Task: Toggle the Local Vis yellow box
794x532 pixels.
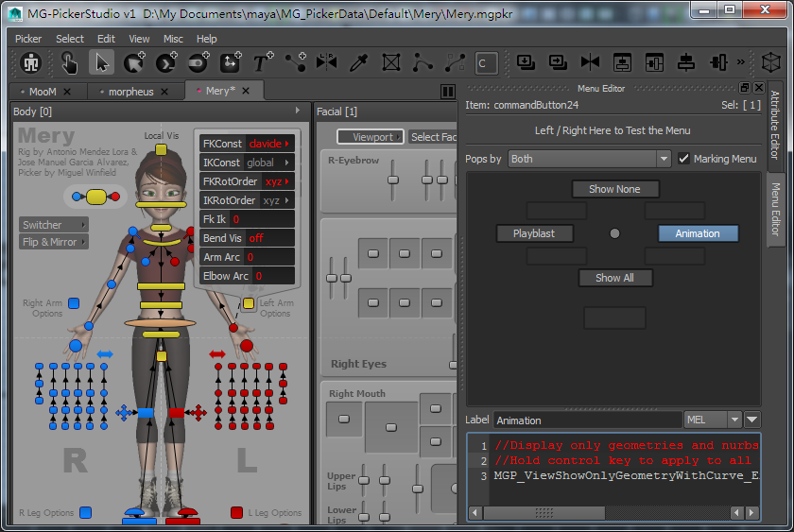Action: pyautogui.click(x=161, y=149)
